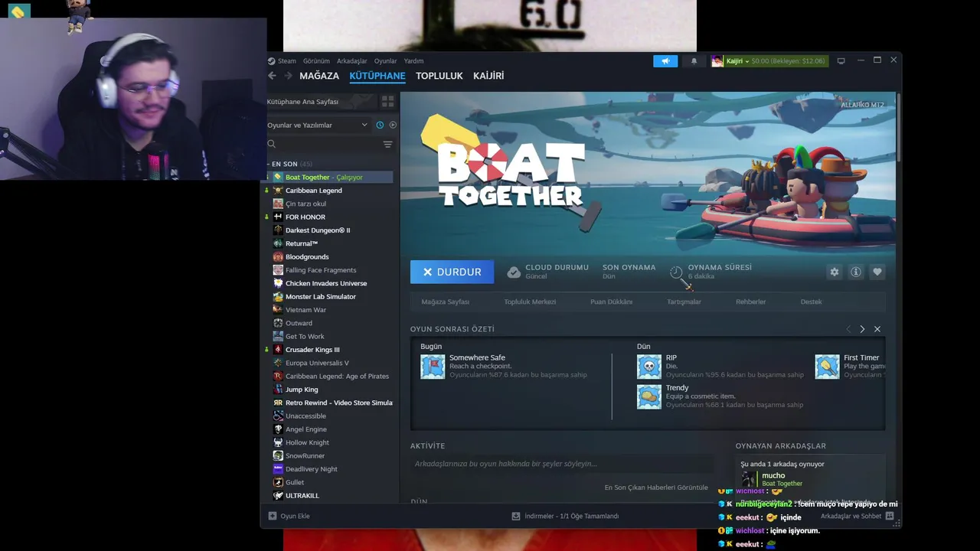This screenshot has height=551, width=980.
Task: Click the back navigation arrow
Action: tap(272, 76)
